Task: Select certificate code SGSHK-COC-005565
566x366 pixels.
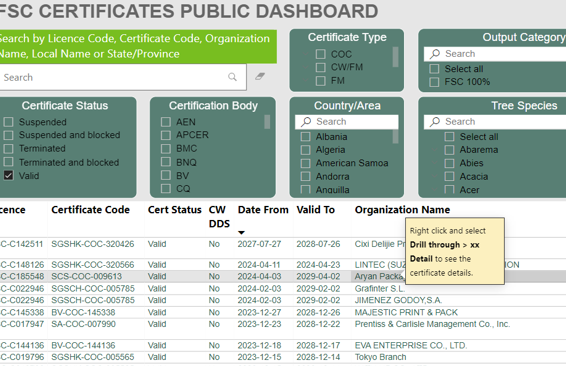Action: 92,357
